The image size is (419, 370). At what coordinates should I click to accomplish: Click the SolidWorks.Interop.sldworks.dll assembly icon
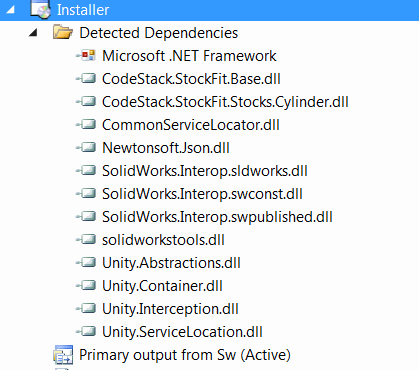pos(86,171)
